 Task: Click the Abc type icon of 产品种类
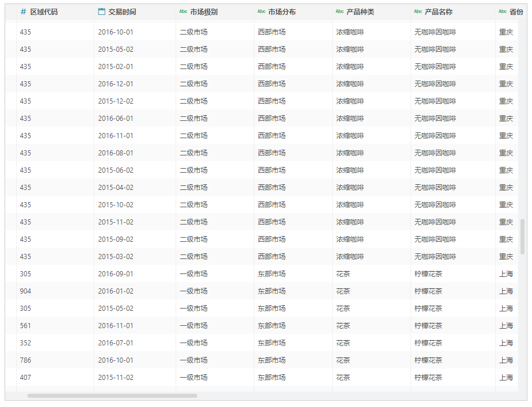pos(340,12)
